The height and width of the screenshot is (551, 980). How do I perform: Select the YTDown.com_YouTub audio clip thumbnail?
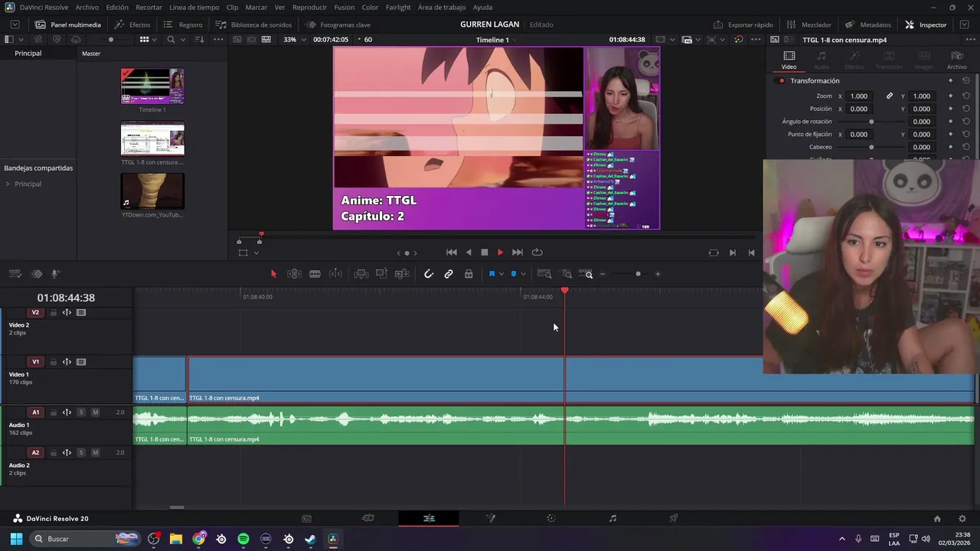click(x=152, y=191)
